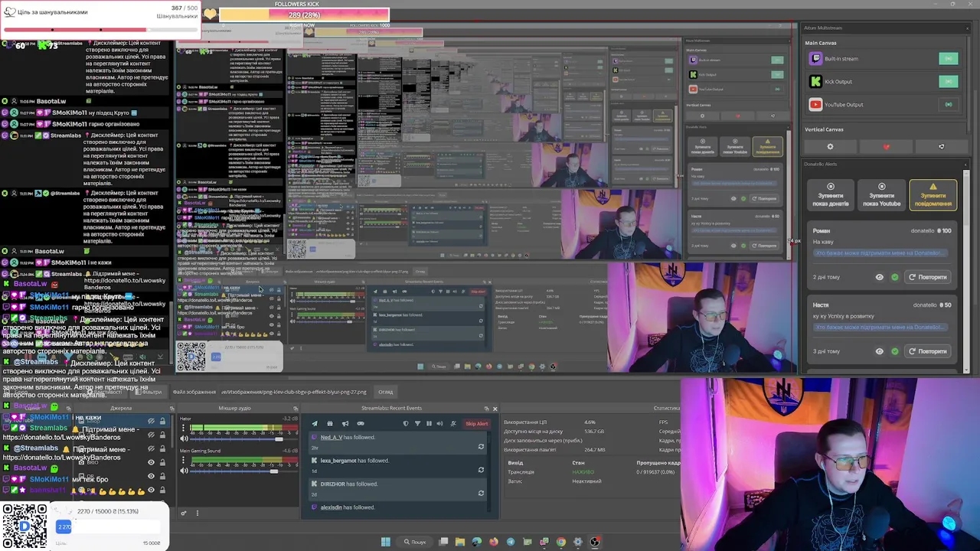Open Firefox from the taskbar
Viewport: 980px width, 551px height.
494,542
